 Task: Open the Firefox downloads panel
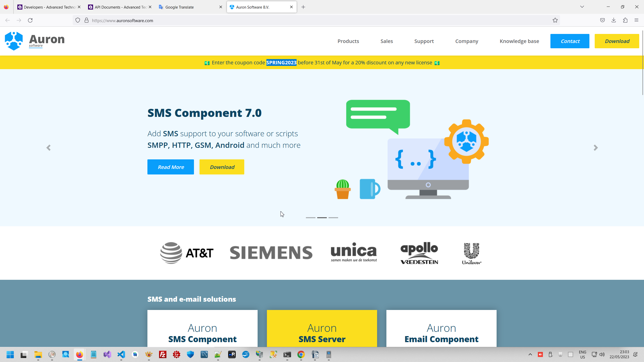[x=614, y=20]
